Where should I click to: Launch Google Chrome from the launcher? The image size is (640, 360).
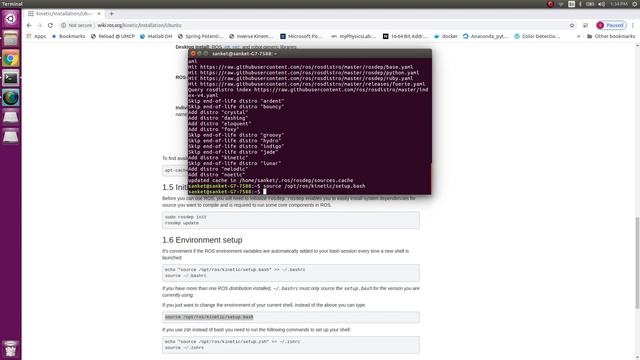[11, 58]
